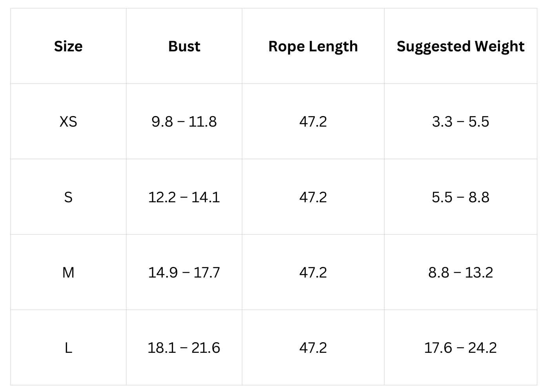Image resolution: width=549 pixels, height=392 pixels.
Task: Select the S size cell
Action: pos(68,197)
